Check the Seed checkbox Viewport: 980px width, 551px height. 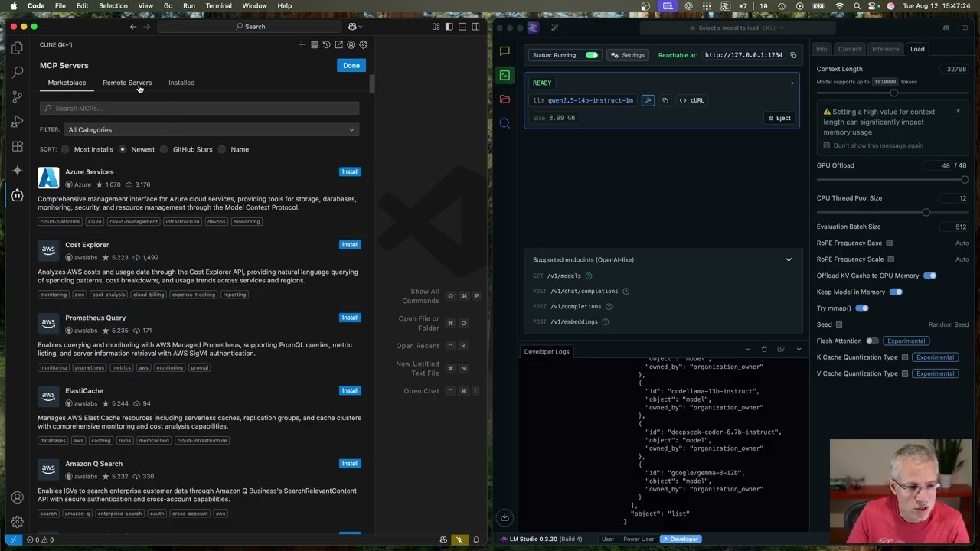(x=839, y=324)
